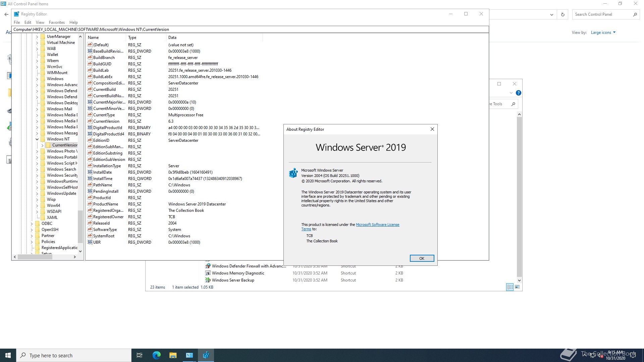
Task: Click the Windows NT folder icon
Action: [43, 139]
